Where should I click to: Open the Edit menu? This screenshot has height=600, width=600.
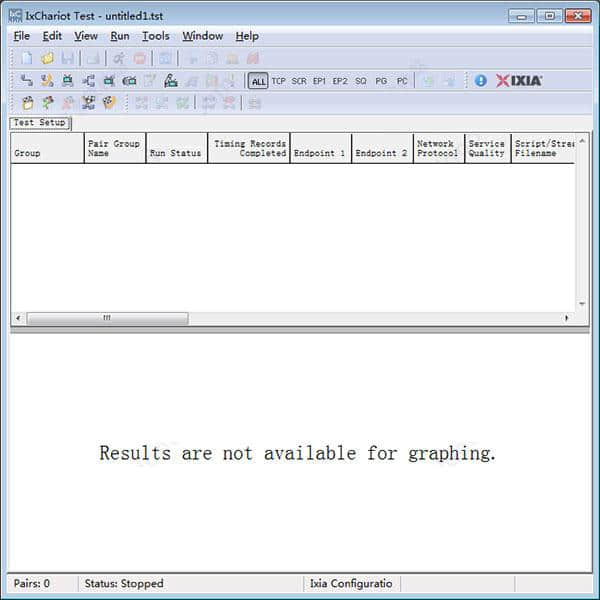[x=52, y=36]
